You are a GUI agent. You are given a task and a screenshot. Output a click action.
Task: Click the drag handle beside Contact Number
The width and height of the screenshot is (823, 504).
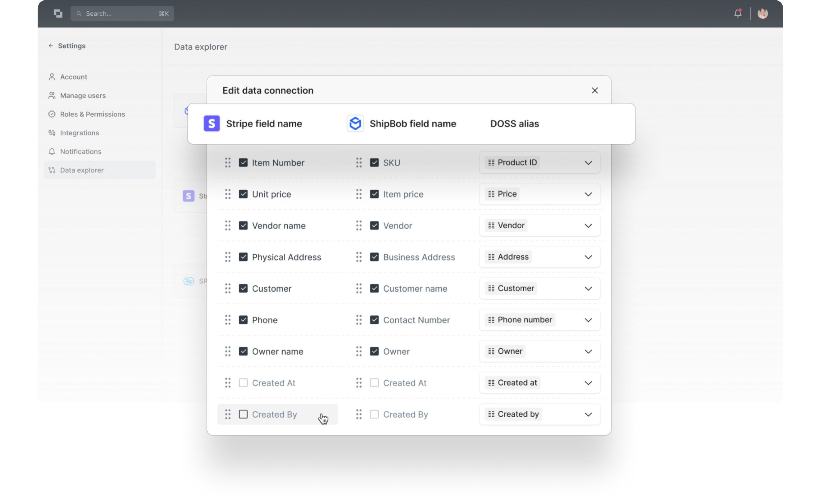(359, 320)
